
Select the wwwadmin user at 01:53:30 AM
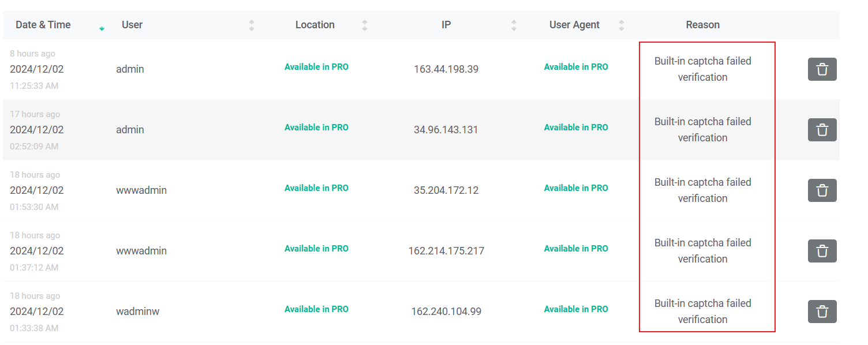[141, 190]
